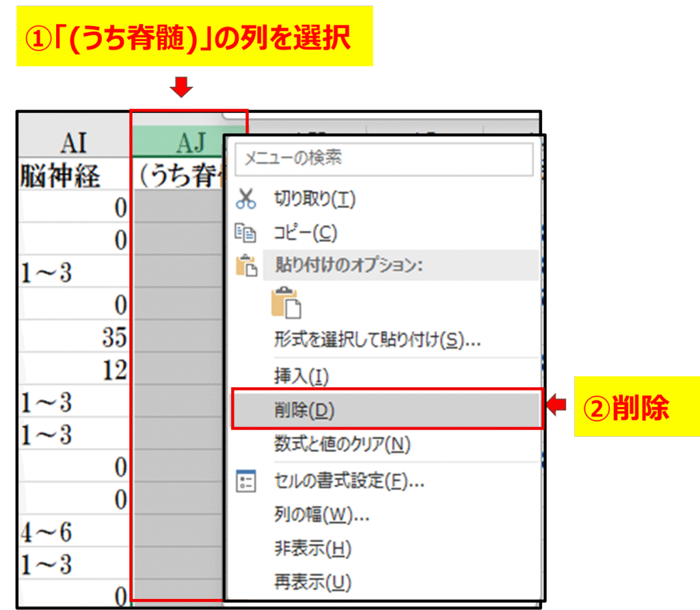The height and width of the screenshot is (610, 700).
Task: Click 数式と値のクリア(N) menu entry
Action: point(342,445)
